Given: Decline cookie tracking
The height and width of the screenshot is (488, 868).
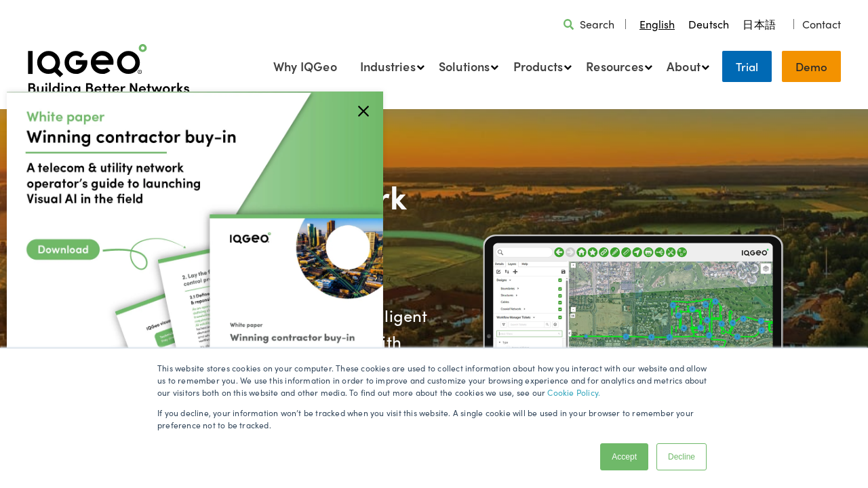Looking at the screenshot, I should 682,457.
